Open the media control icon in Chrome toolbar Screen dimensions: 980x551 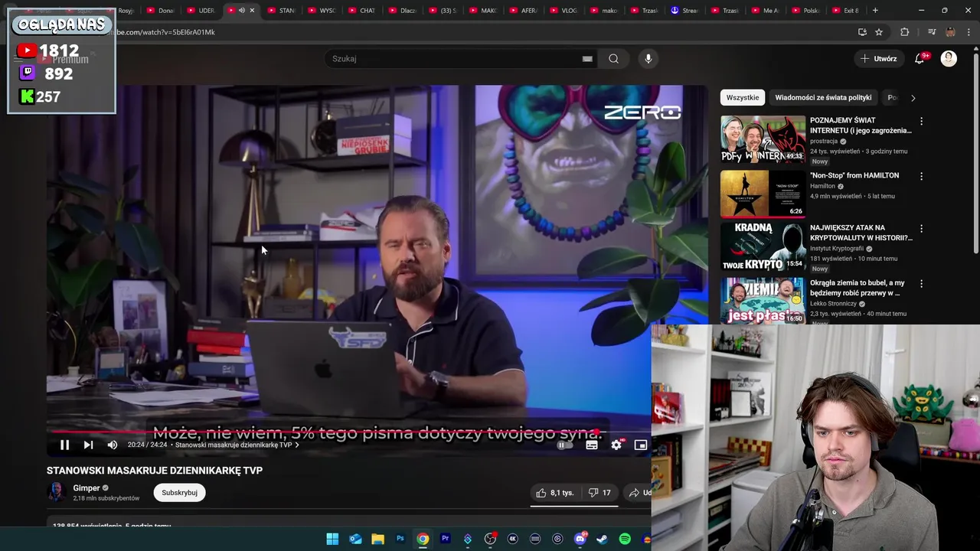click(x=932, y=32)
